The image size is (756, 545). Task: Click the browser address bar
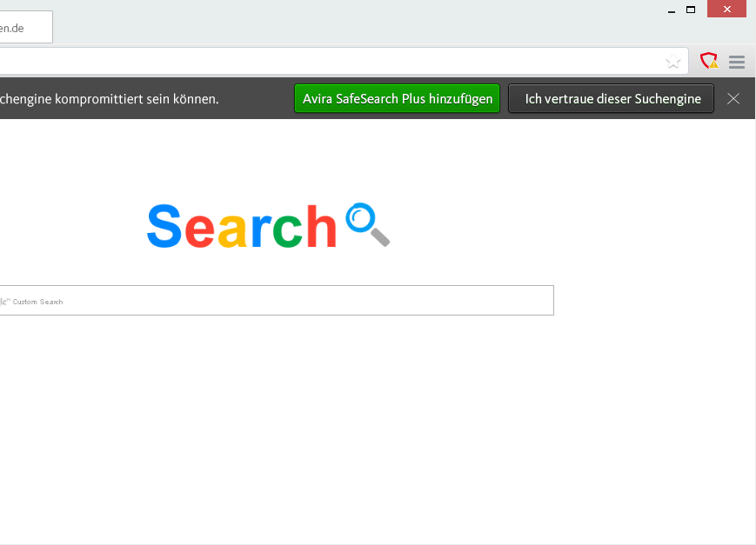(344, 61)
